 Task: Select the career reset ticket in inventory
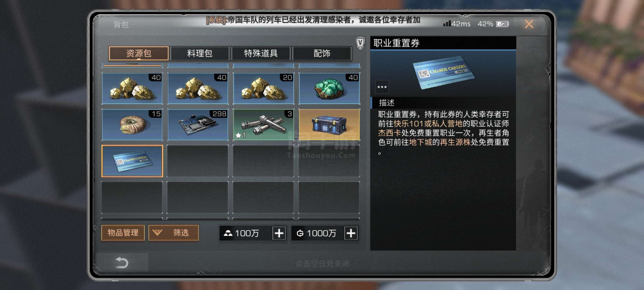click(x=132, y=161)
